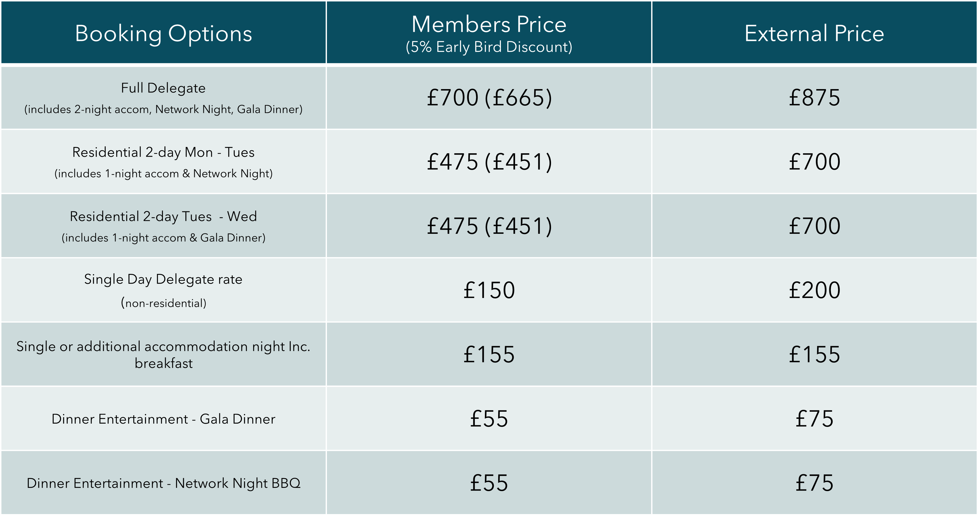Select the Members Price column header
980x516 pixels.
(x=489, y=25)
